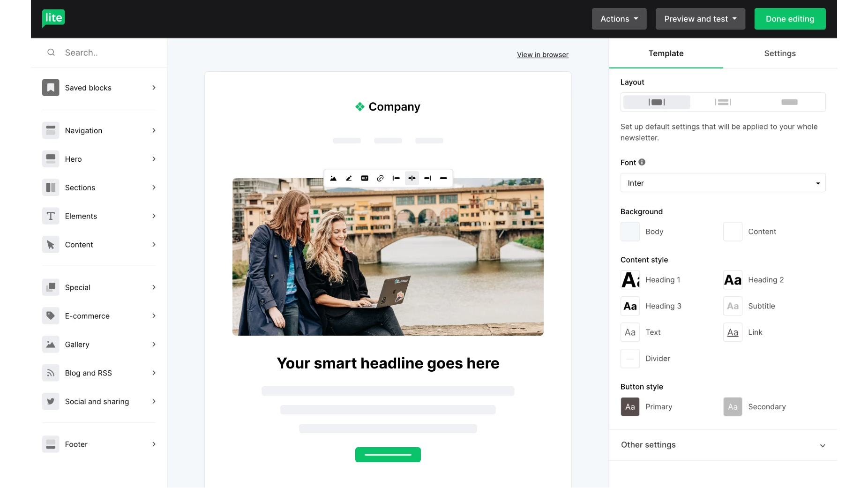Screen dimensions: 868x488
Task: Open the ALT text tool for image
Action: click(x=365, y=178)
